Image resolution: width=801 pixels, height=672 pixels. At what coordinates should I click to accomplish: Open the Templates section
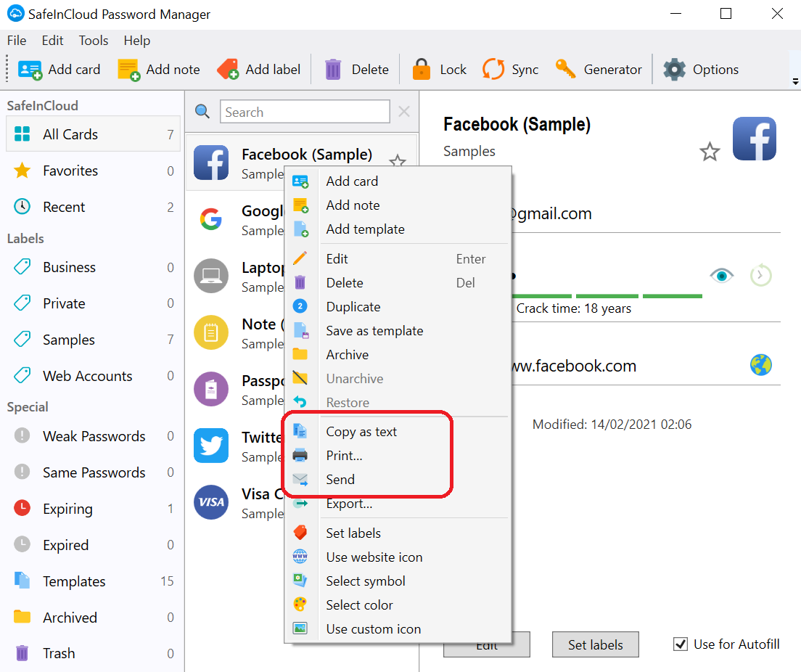pos(93,581)
